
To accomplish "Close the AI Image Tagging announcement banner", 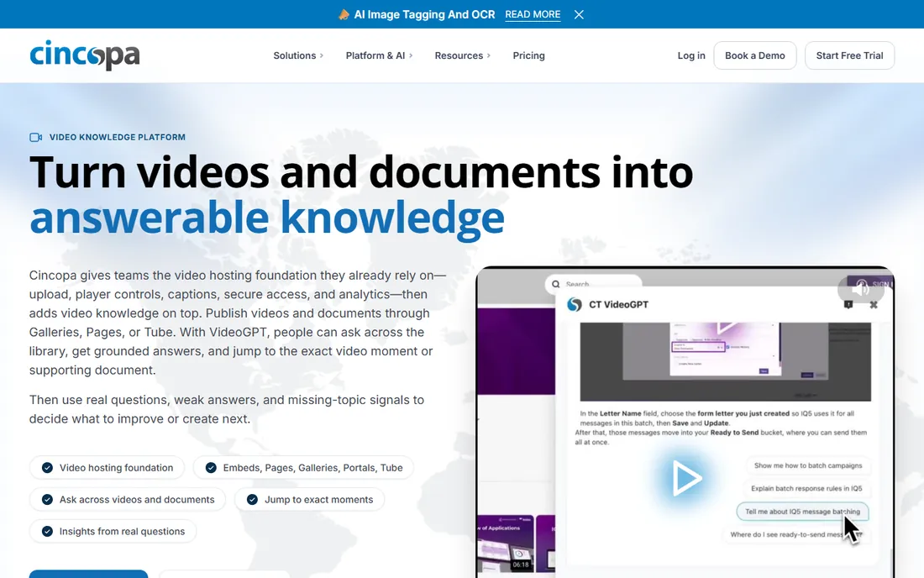I will pyautogui.click(x=579, y=15).
